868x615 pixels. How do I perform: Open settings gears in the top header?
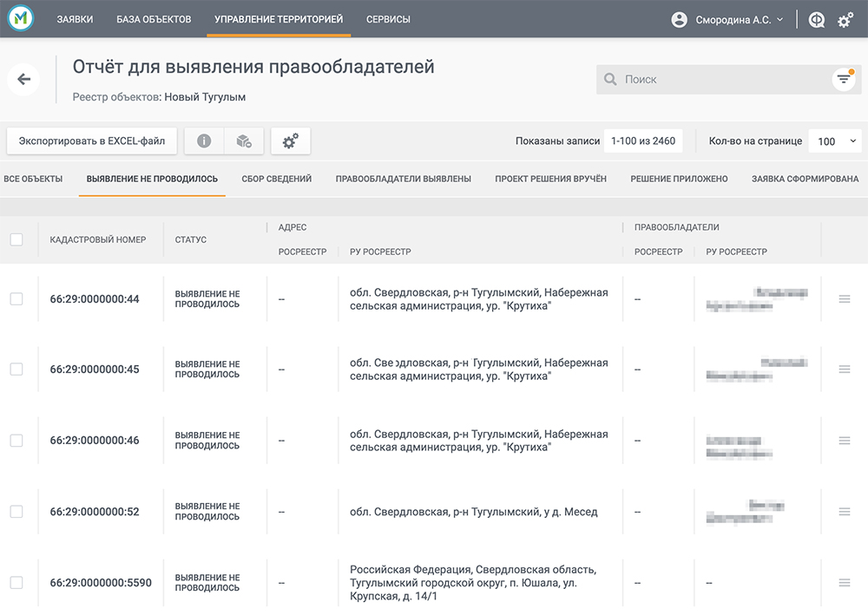pos(845,20)
